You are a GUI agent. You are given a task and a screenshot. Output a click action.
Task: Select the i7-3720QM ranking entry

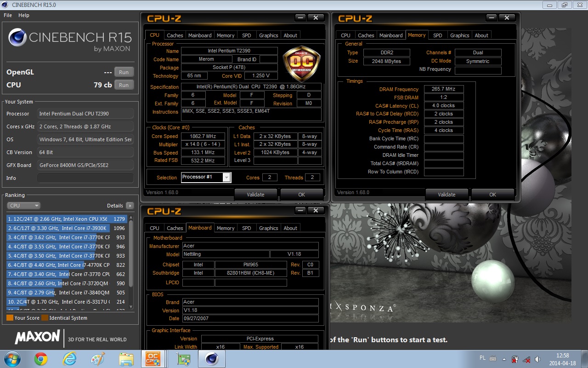(x=67, y=283)
